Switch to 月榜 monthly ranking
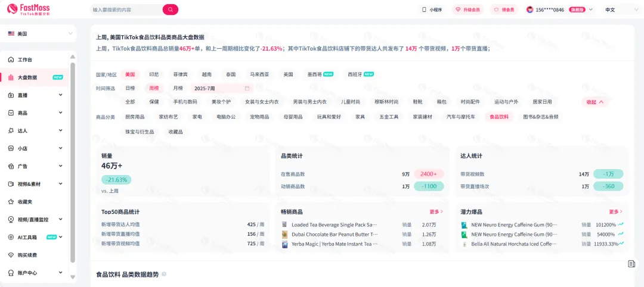The height and width of the screenshot is (287, 644). pos(178,88)
